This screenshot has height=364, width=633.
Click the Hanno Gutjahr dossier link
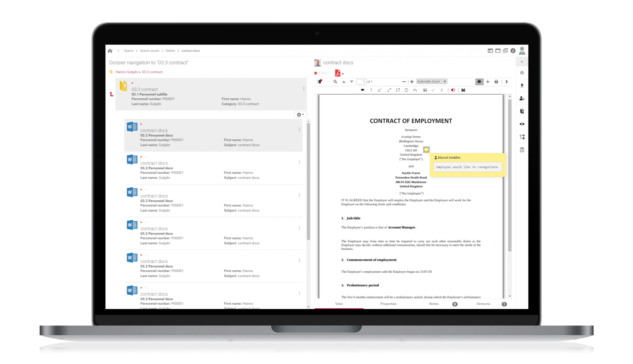point(127,72)
